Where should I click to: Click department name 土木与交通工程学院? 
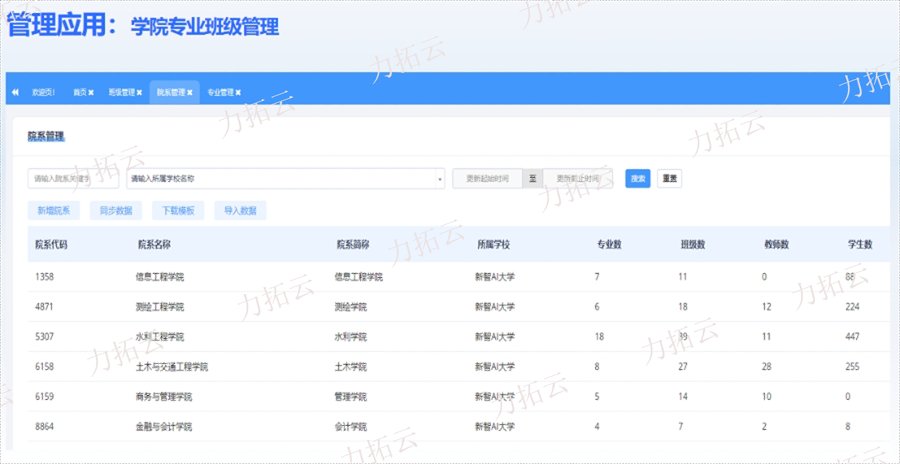[172, 367]
